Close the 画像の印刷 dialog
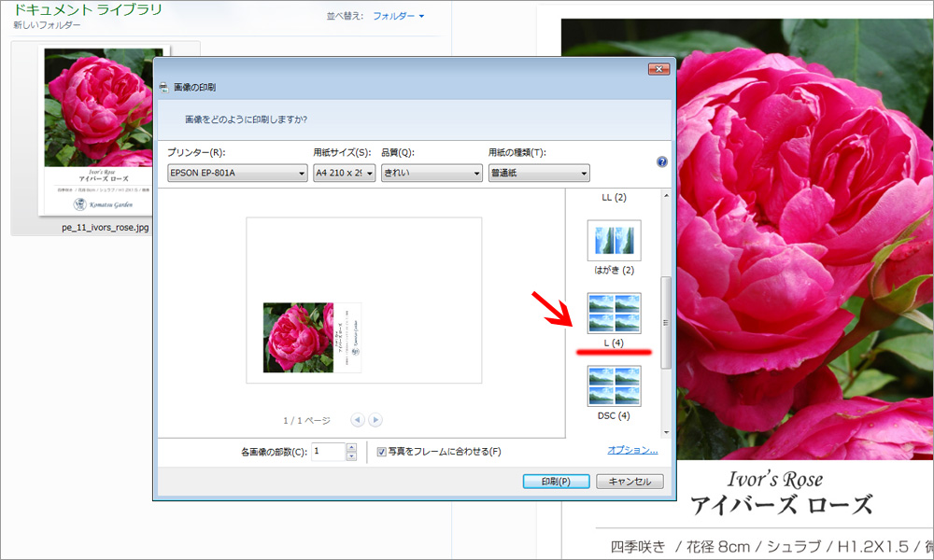This screenshot has height=560, width=934. 658,69
